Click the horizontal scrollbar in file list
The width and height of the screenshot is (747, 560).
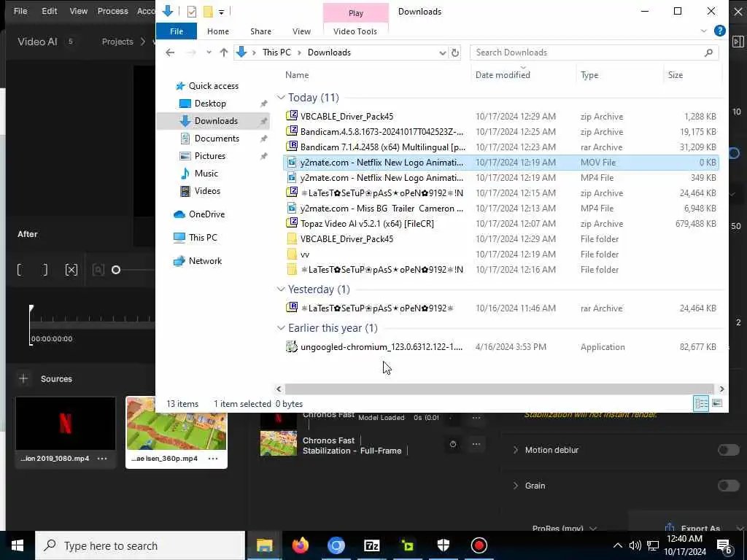coord(500,389)
